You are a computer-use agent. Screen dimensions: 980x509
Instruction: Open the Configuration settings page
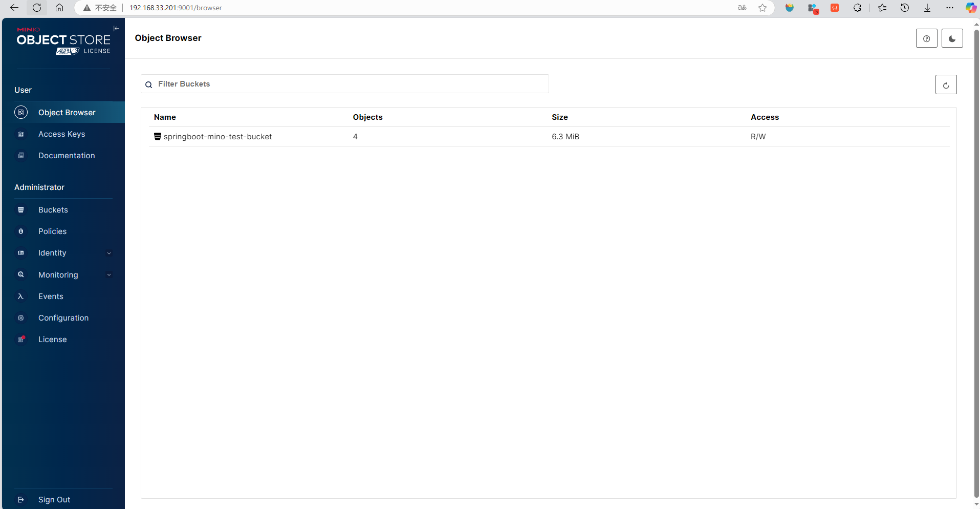tap(63, 317)
